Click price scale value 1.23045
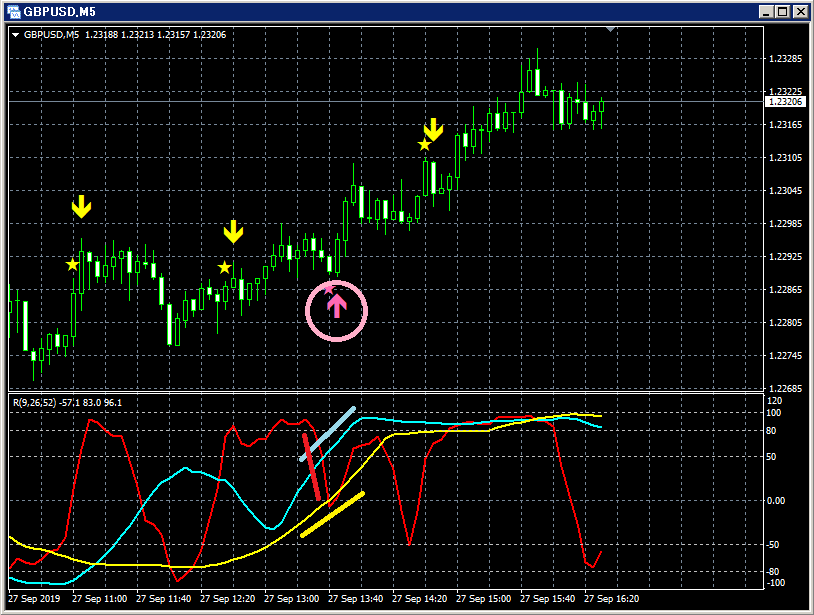Viewport: 814px width, 615px height. [x=785, y=190]
